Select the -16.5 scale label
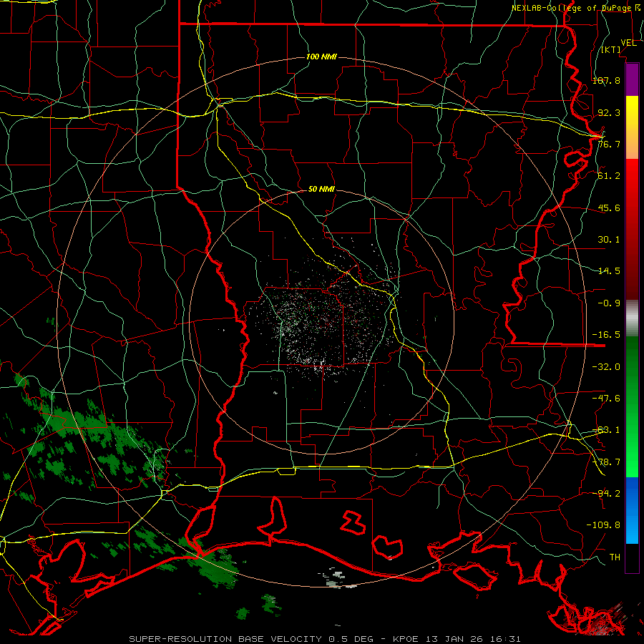The width and height of the screenshot is (644, 644). pyautogui.click(x=606, y=335)
